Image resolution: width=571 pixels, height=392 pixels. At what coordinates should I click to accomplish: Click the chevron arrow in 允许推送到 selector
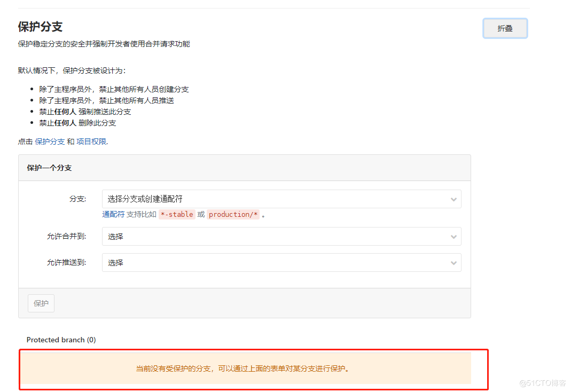(x=453, y=263)
